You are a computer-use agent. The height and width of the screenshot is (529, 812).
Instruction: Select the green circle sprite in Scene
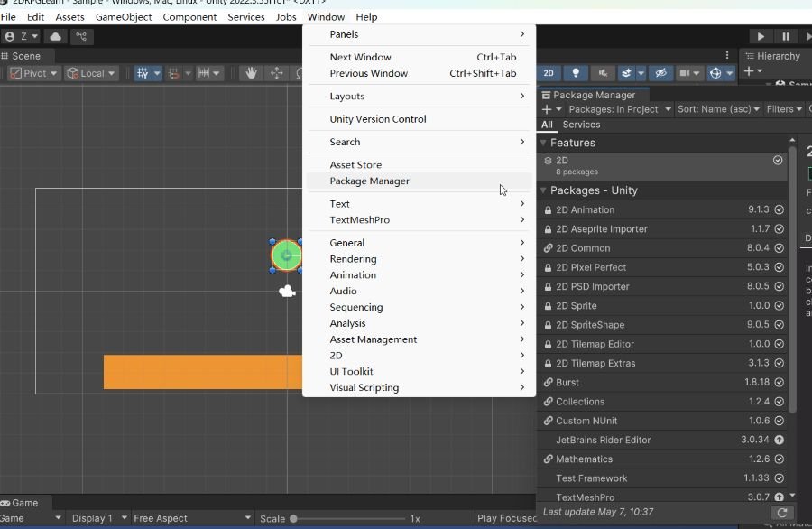click(x=286, y=255)
